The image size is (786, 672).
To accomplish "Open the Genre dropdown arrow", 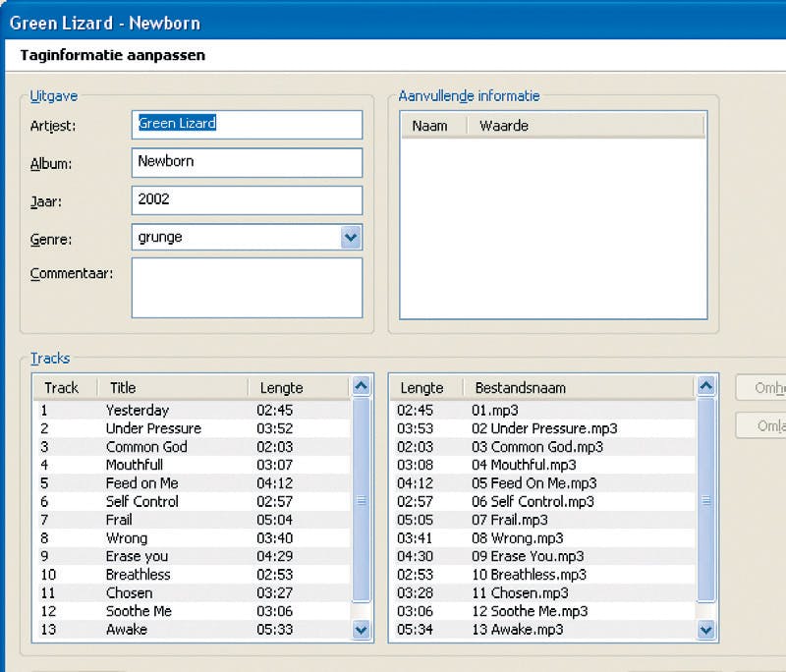I will [x=351, y=237].
